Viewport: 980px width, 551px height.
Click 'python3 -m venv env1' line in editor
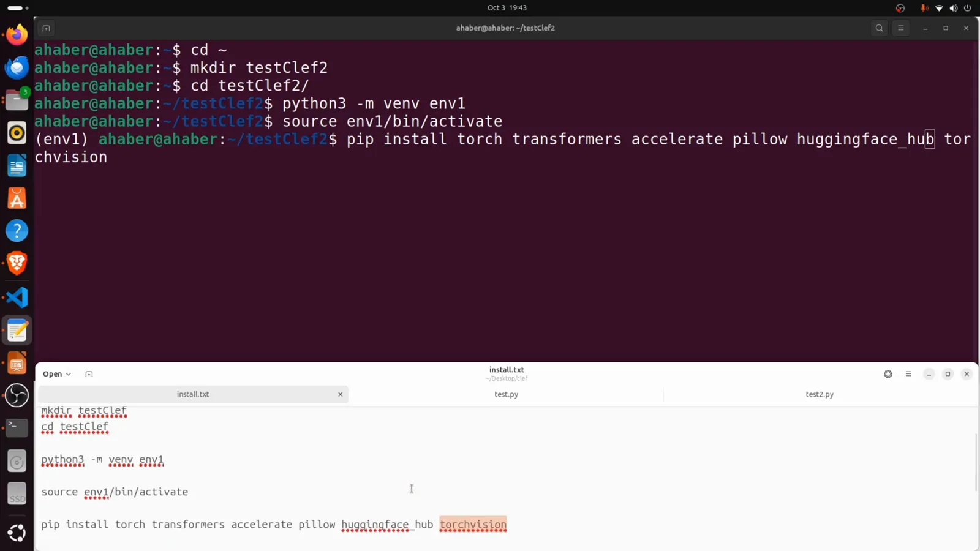(x=102, y=459)
